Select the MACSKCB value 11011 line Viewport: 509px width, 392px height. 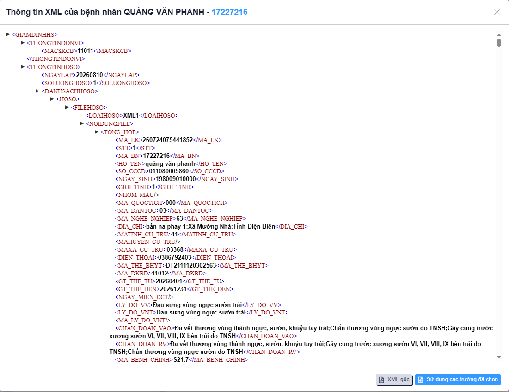click(x=86, y=51)
